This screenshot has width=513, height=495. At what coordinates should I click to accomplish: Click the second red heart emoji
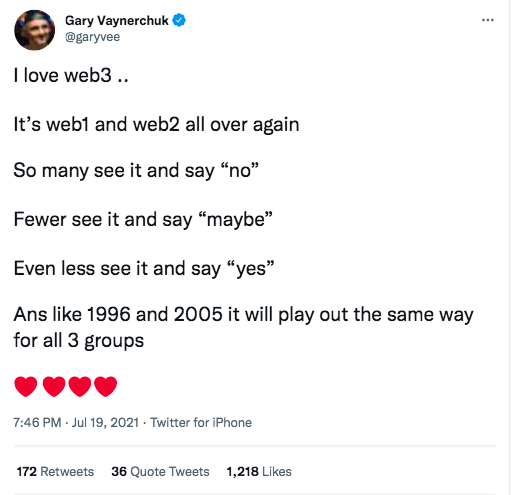54,386
